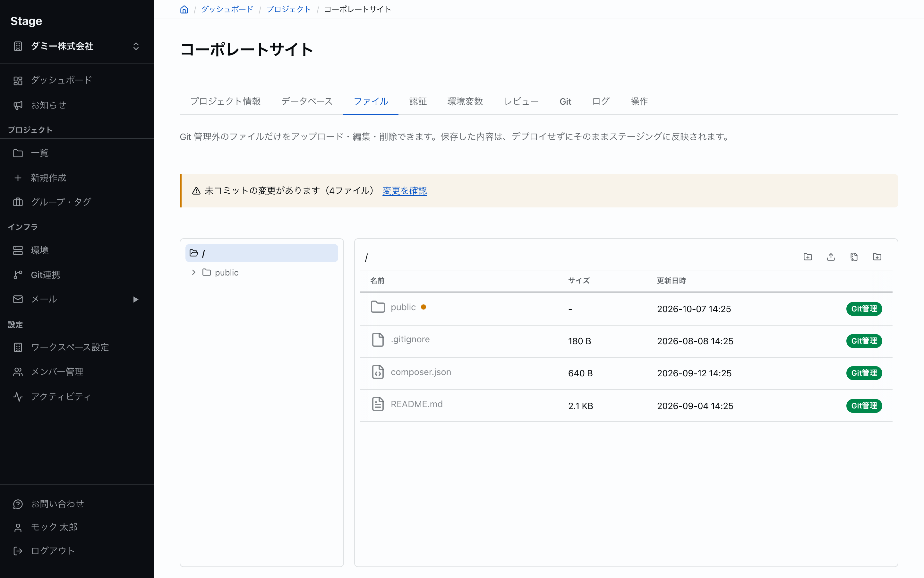
Task: Click お問い合わせ in the sidebar
Action: point(77,504)
